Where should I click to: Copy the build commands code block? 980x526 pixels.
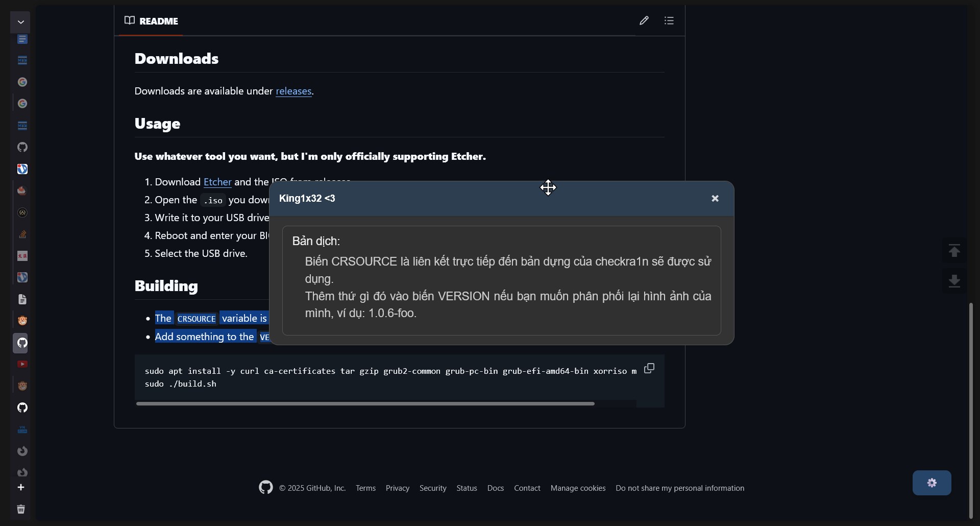click(x=649, y=368)
